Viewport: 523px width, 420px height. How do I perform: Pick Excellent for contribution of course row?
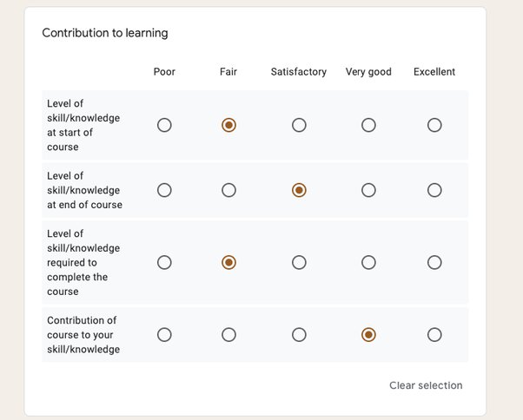point(434,335)
